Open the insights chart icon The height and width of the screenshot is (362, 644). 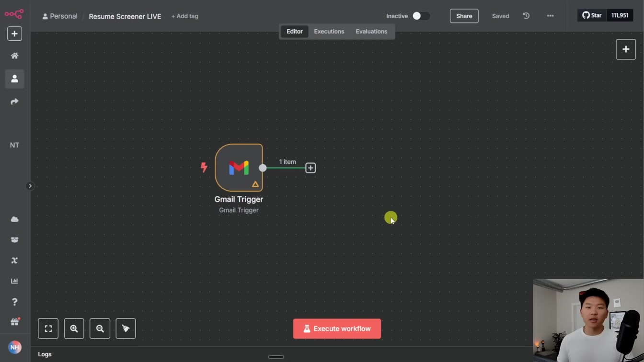(14, 281)
